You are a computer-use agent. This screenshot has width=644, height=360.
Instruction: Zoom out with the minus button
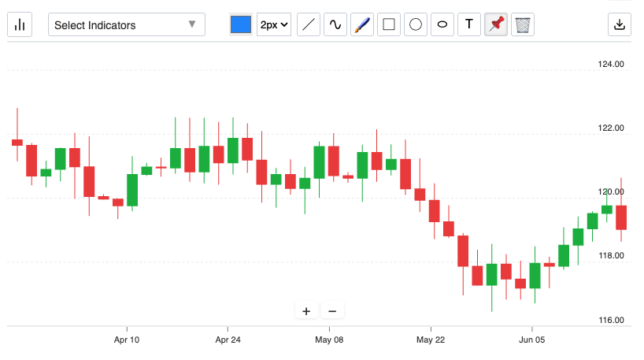click(333, 311)
